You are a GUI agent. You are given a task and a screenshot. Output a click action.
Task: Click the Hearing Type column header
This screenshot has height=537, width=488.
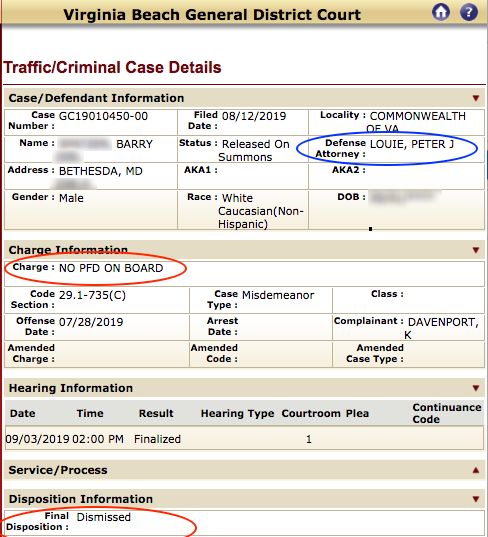pyautogui.click(x=237, y=413)
